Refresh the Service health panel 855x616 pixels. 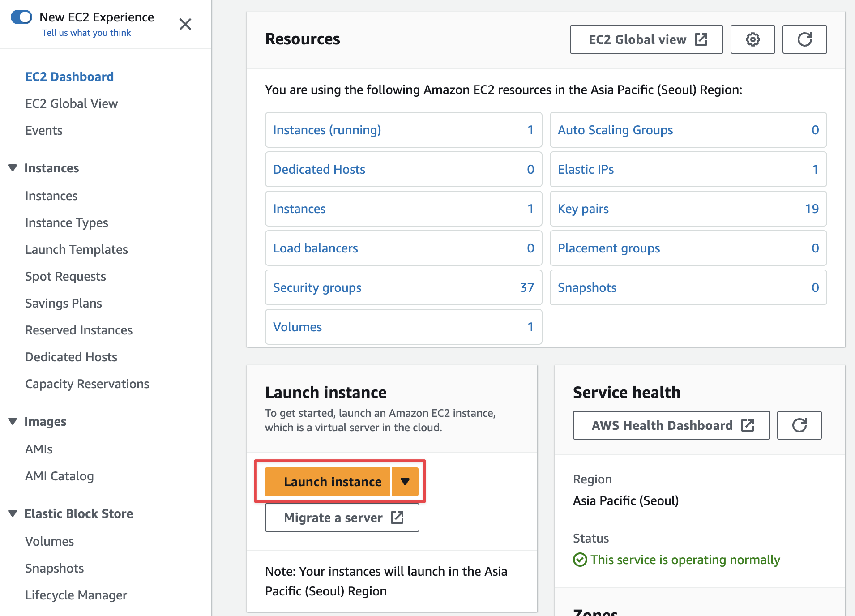[799, 425]
